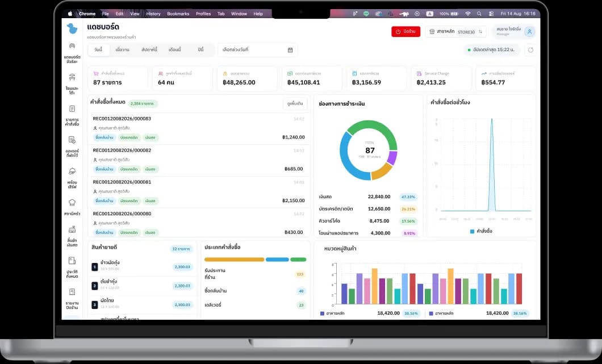The image size is (602, 364).
Task: Click the calendar icon in date range field
Action: (x=290, y=50)
